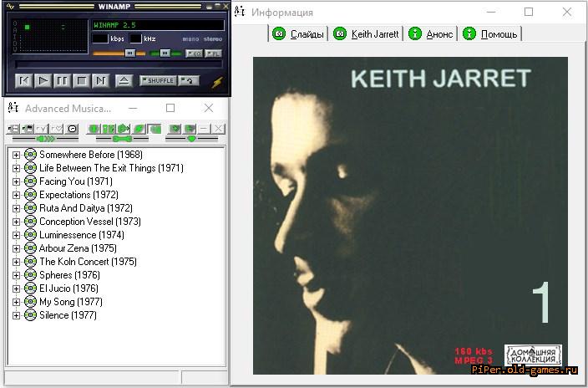Image resolution: width=588 pixels, height=388 pixels.
Task: Click disc icon beside Somewhere Before
Action: click(x=30, y=155)
